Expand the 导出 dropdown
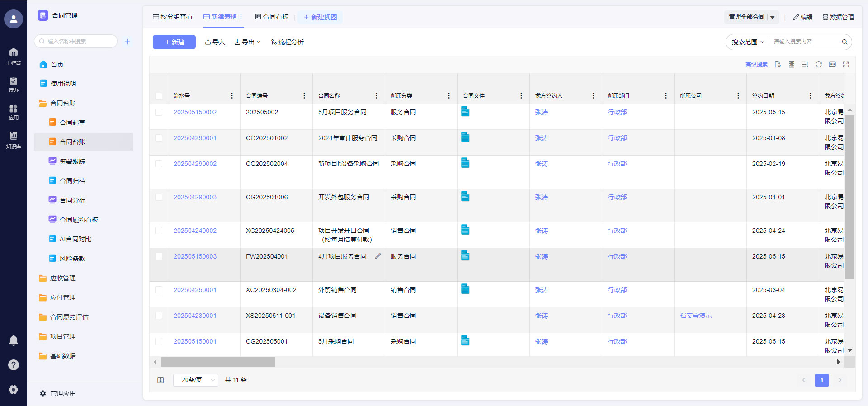868x406 pixels. pos(248,42)
